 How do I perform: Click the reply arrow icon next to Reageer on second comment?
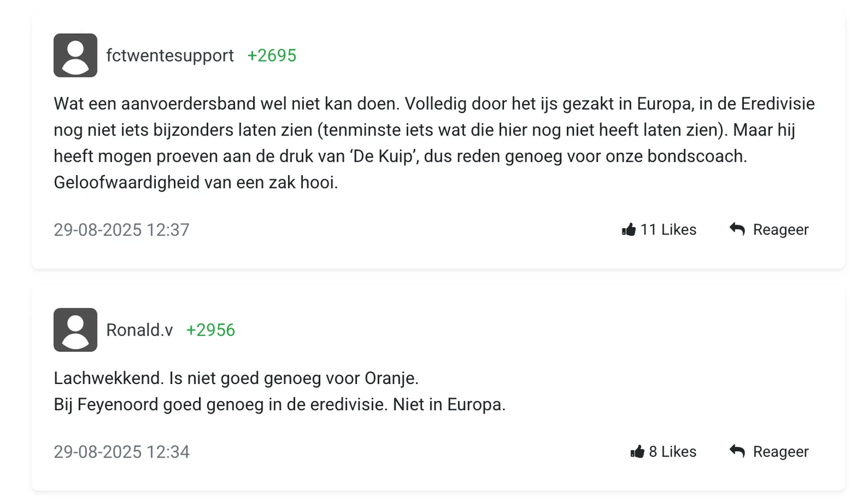pyautogui.click(x=737, y=451)
